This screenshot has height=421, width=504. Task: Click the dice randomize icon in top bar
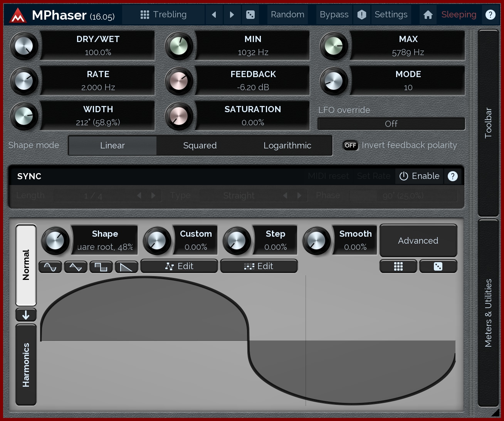tap(250, 15)
